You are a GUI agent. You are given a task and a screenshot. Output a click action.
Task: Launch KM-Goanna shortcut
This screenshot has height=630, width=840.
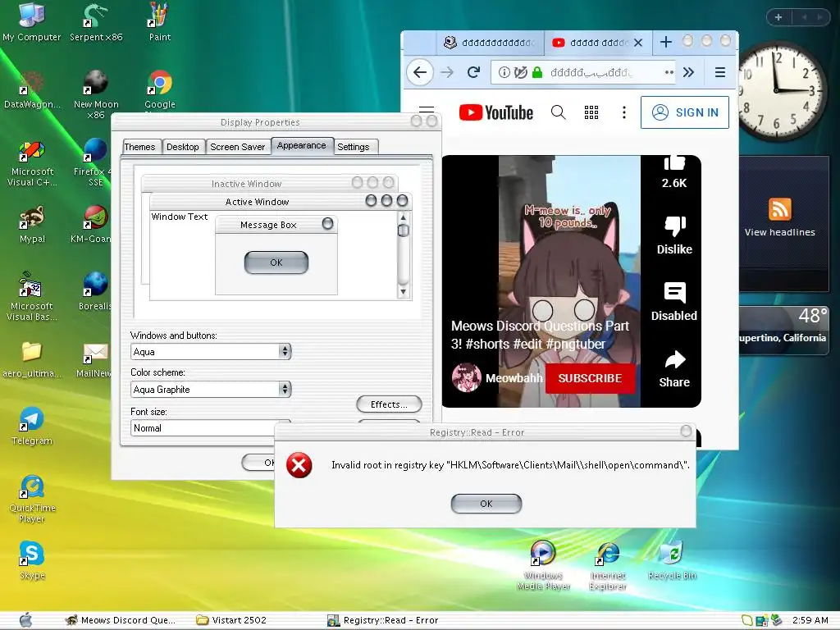coord(94,225)
